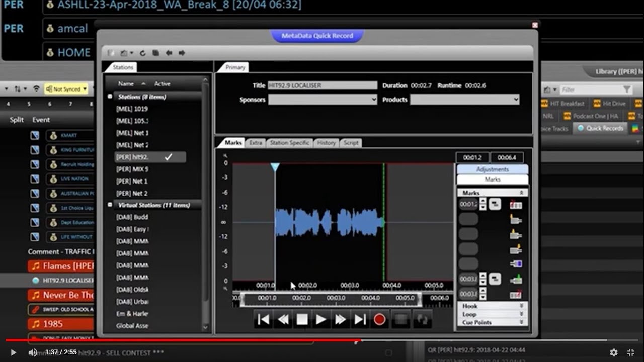
Task: Open the Not Synced dropdown
Action: pos(66,89)
